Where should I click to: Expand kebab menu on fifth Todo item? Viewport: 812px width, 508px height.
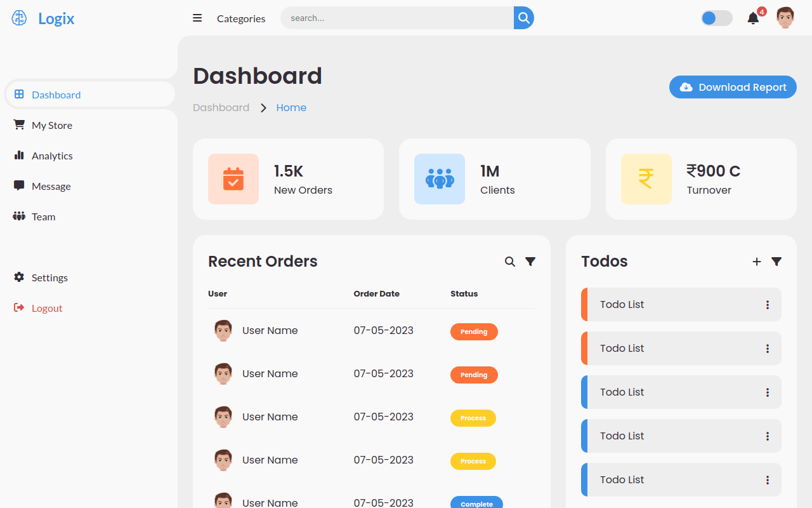point(767,480)
